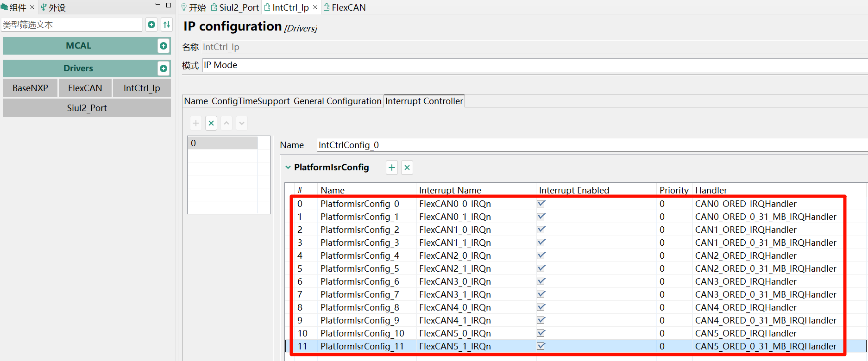Remove the selected PlatformIsrConfig row
The height and width of the screenshot is (361, 868).
tap(407, 168)
